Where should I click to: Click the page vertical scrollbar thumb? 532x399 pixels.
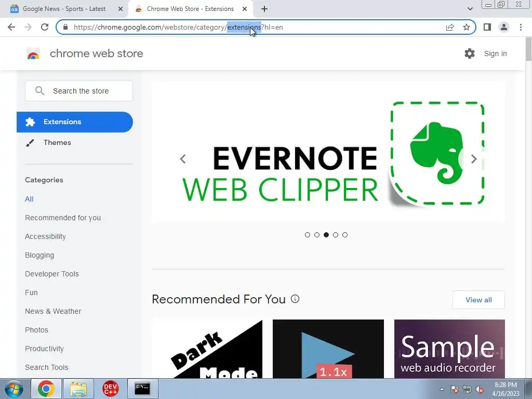click(528, 50)
